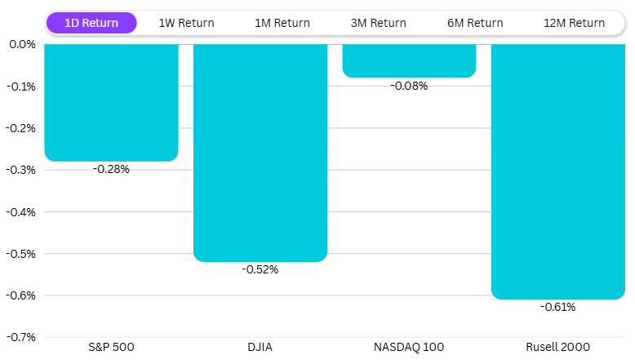Select the 1D Return tab
Image resolution: width=635 pixels, height=364 pixels.
pyautogui.click(x=91, y=23)
